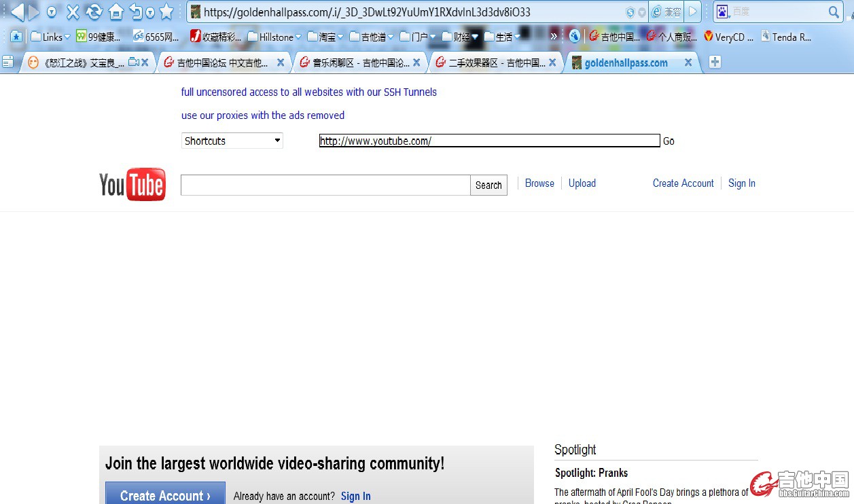The width and height of the screenshot is (854, 504).
Task: Click the YouTube search input box
Action: (325, 185)
